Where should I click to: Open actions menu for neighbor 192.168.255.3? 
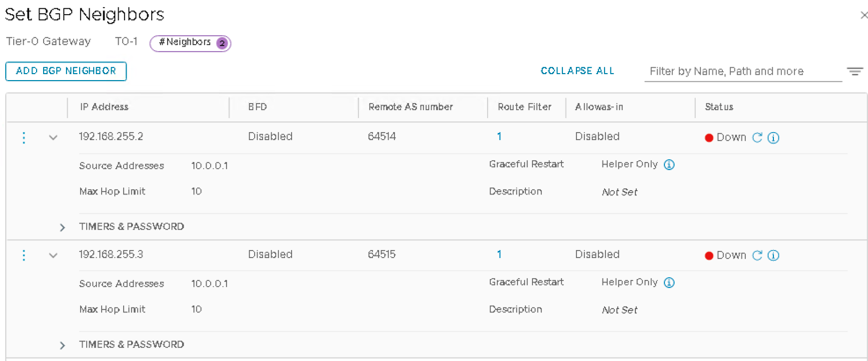24,255
